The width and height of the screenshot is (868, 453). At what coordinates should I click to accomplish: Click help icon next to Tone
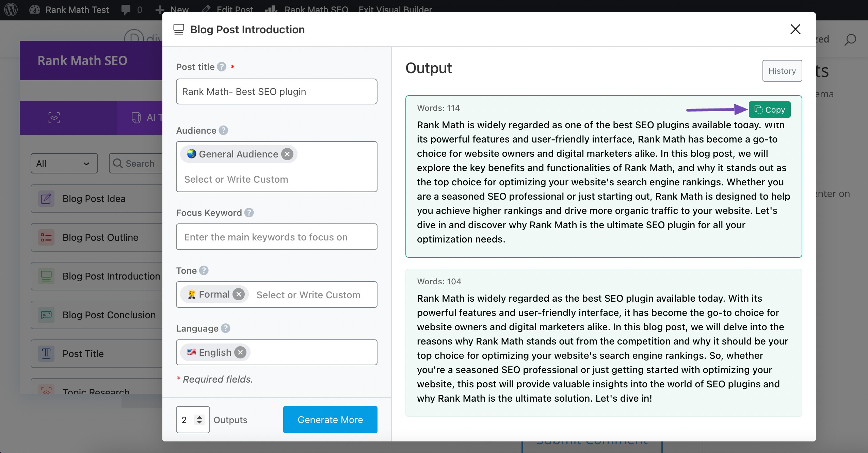(204, 270)
